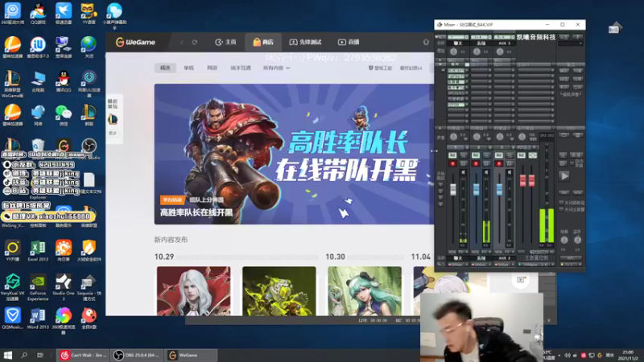Toggle the Rd button on the Mixer master channel
The height and width of the screenshot is (362, 644).
tap(521, 155)
